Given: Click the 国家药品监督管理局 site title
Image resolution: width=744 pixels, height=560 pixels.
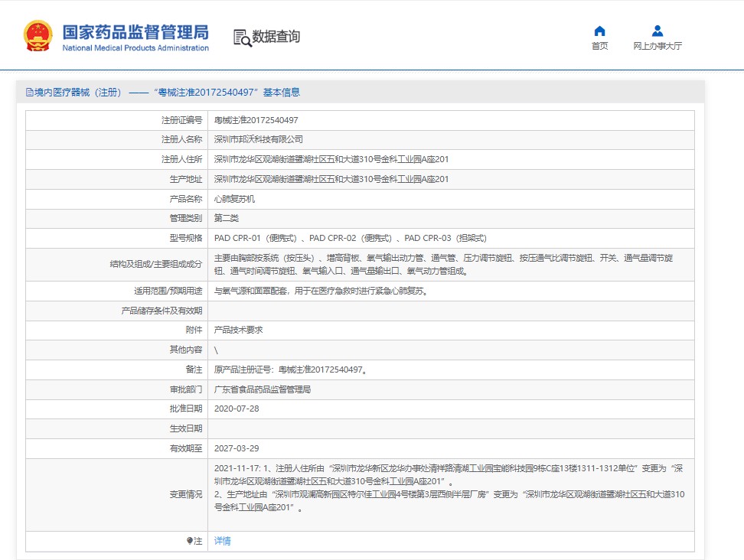Looking at the screenshot, I should click(135, 31).
